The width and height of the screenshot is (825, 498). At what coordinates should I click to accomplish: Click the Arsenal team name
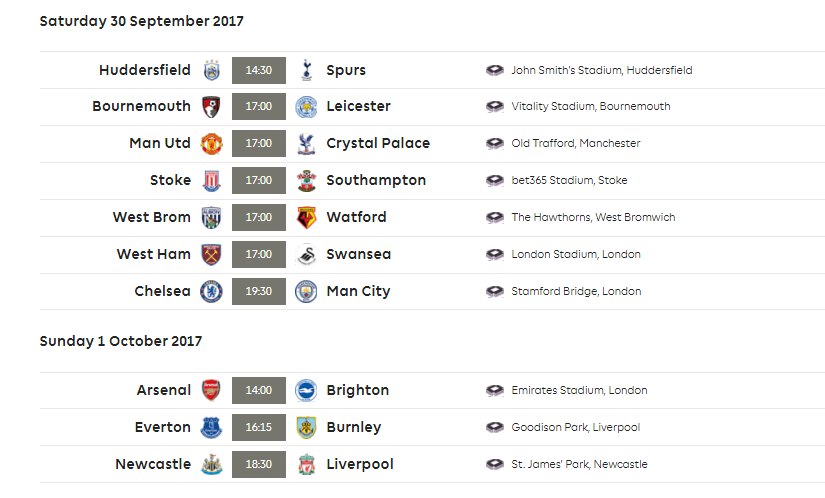point(164,390)
